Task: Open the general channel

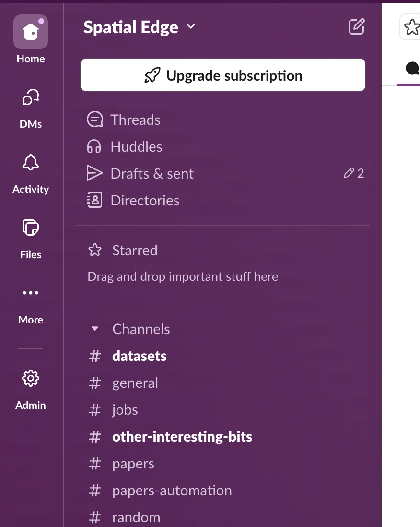Action: click(x=135, y=383)
